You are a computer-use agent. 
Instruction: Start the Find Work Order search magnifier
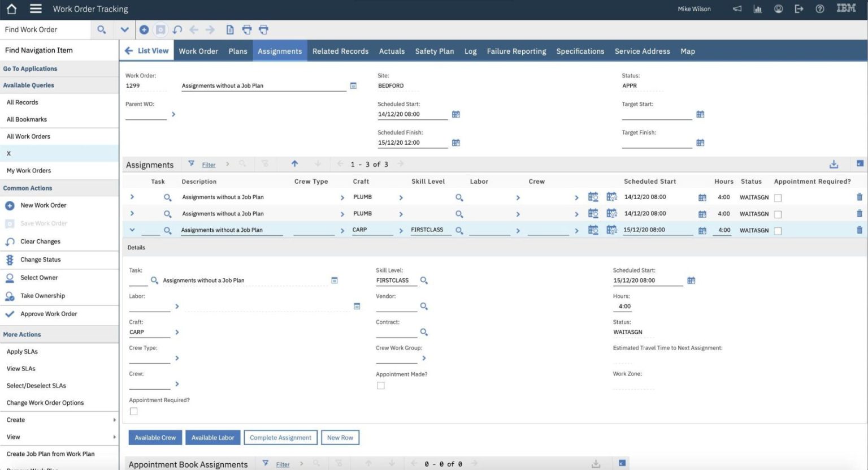[x=102, y=29]
